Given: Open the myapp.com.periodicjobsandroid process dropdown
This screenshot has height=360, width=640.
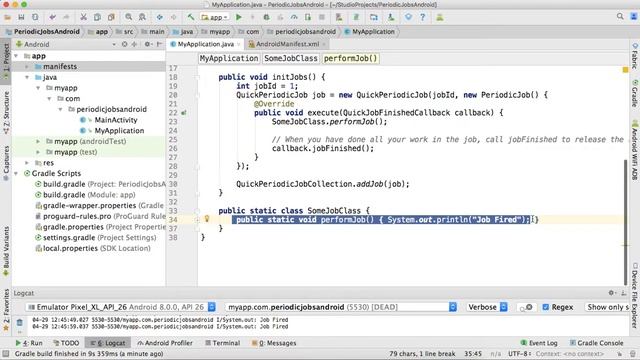Looking at the screenshot, I should 341,307.
